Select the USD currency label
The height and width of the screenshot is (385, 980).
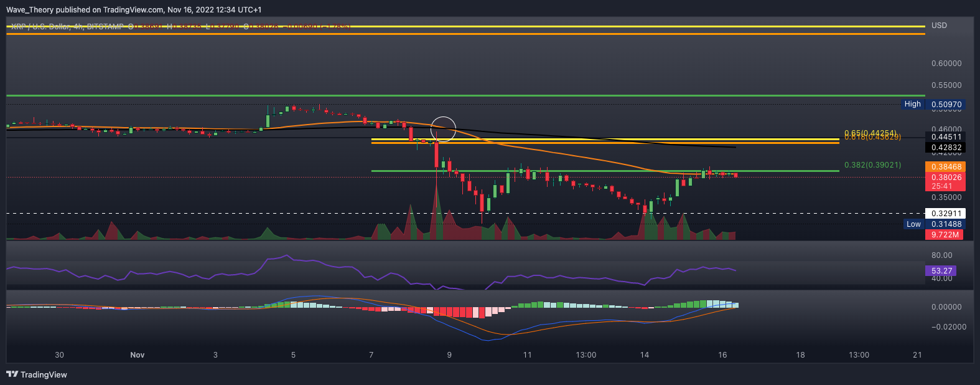[x=939, y=26]
